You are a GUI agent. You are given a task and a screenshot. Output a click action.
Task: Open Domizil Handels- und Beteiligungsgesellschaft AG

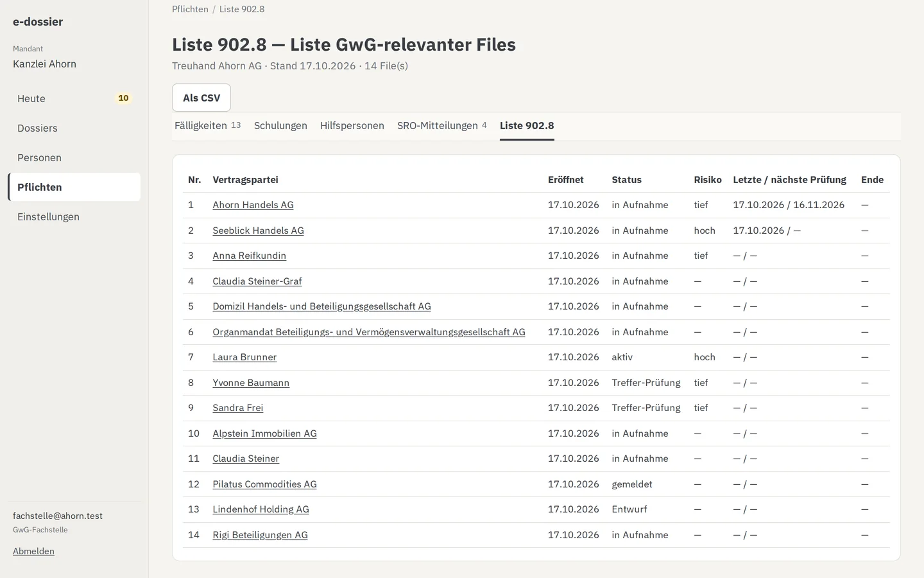click(x=321, y=306)
